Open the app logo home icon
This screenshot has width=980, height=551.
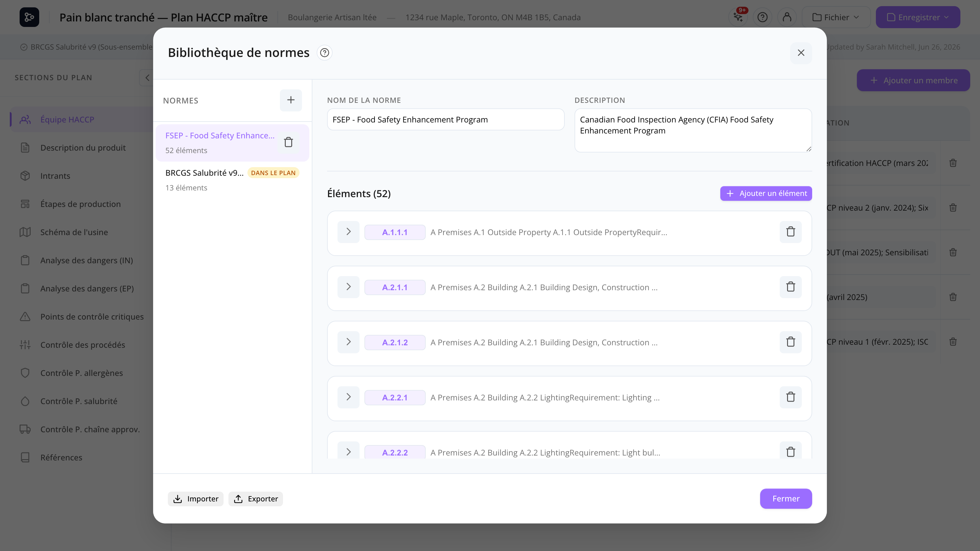[29, 17]
